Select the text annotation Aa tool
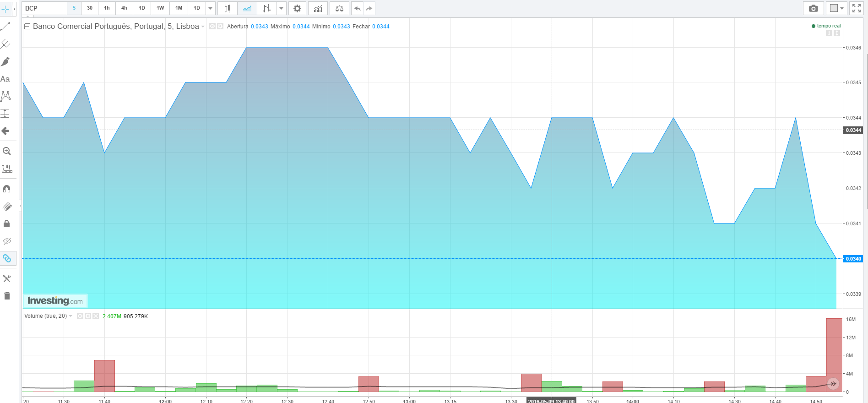The width and height of the screenshot is (868, 403). pos(5,79)
